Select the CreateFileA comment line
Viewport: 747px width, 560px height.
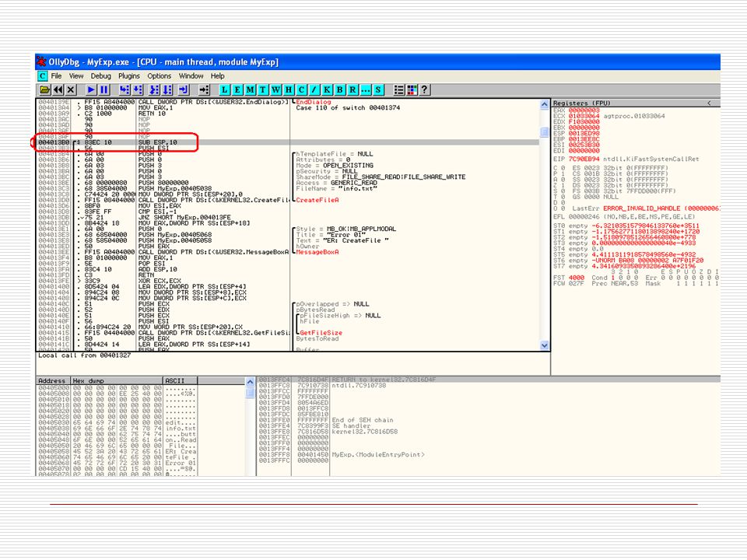click(317, 200)
